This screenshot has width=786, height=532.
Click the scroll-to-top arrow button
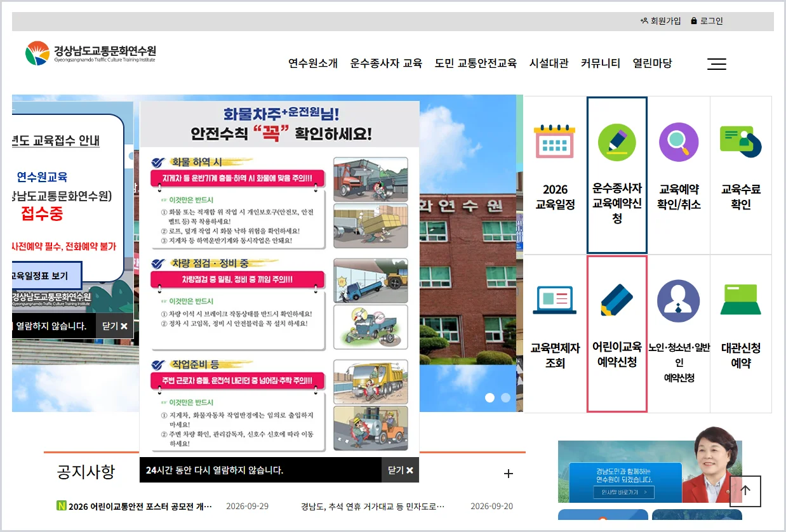pyautogui.click(x=745, y=491)
